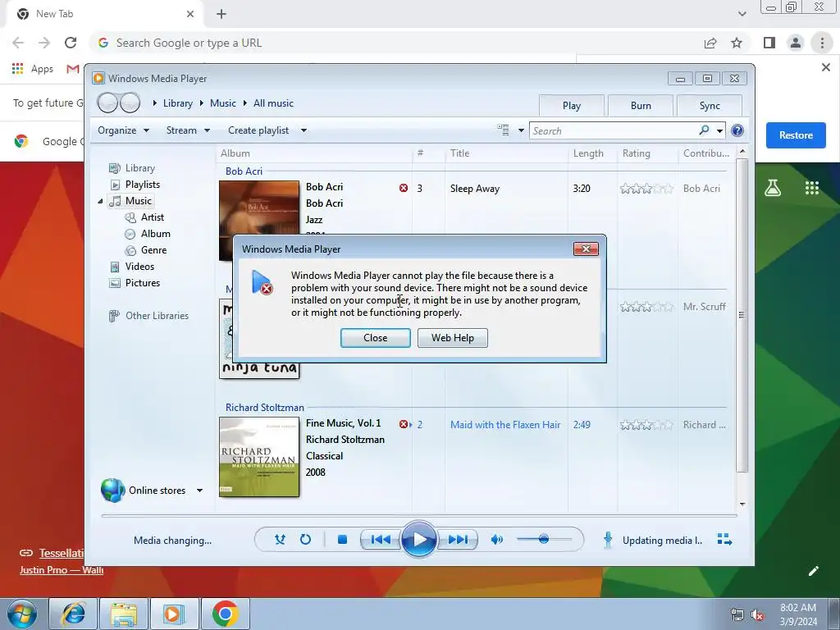Click Library in the breadcrumb path

pyautogui.click(x=177, y=103)
